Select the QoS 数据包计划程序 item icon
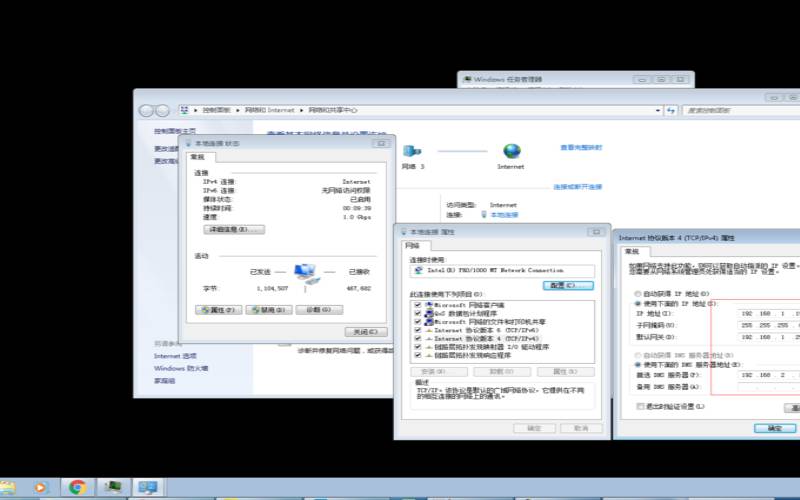 429,313
